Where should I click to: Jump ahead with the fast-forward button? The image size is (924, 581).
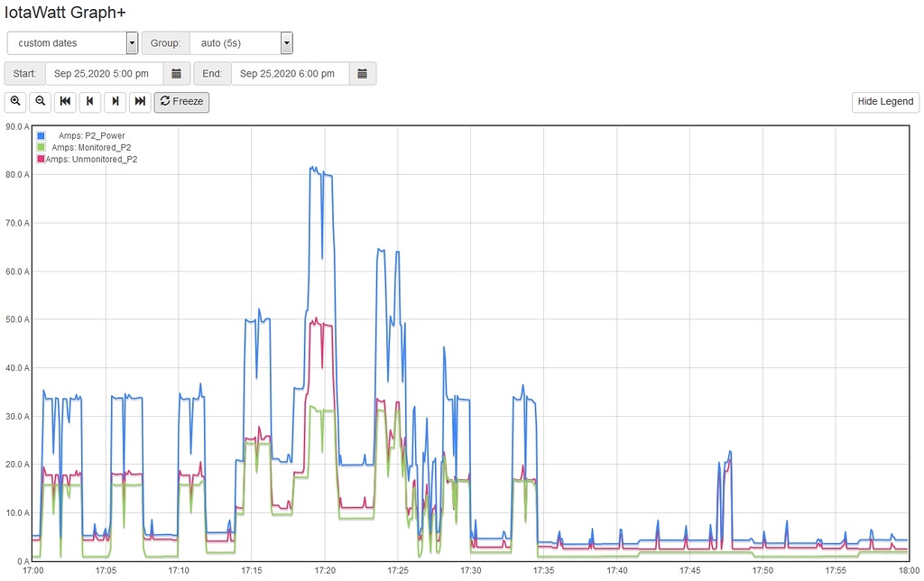140,102
